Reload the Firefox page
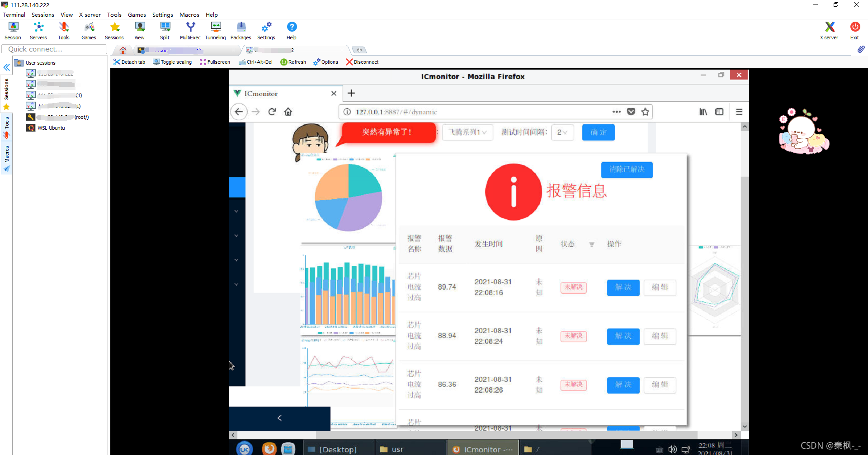The image size is (868, 455). 272,112
